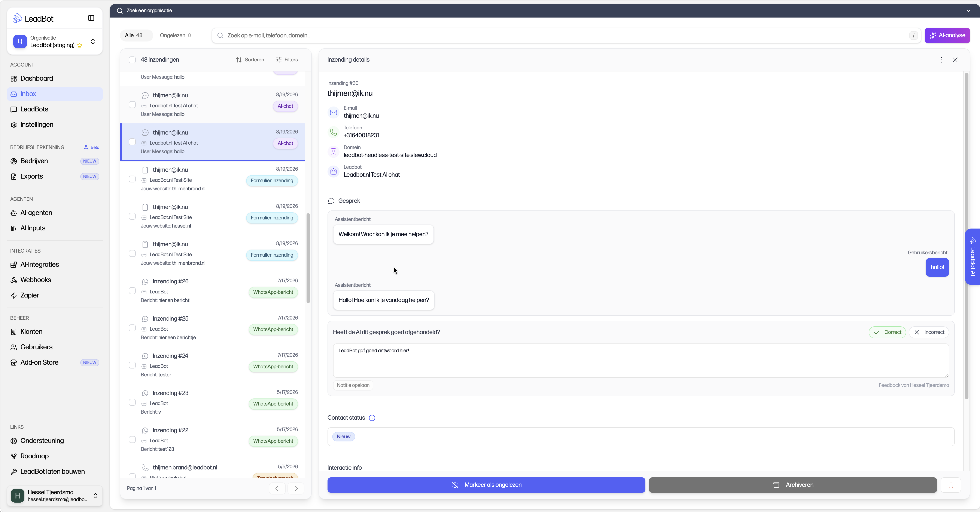Viewport: 980px width, 512px height.
Task: Open the Sorteren sort options
Action: point(250,60)
